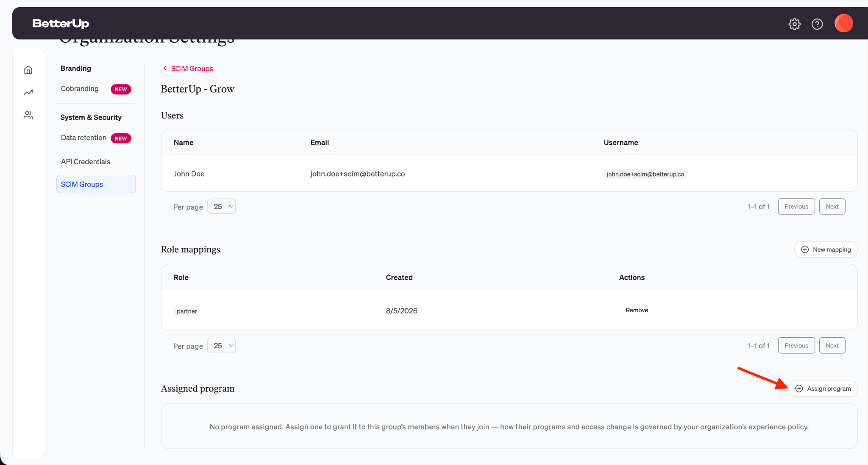The image size is (868, 465).
Task: Go back to SCIM Groups breadcrumb link
Action: click(x=192, y=69)
